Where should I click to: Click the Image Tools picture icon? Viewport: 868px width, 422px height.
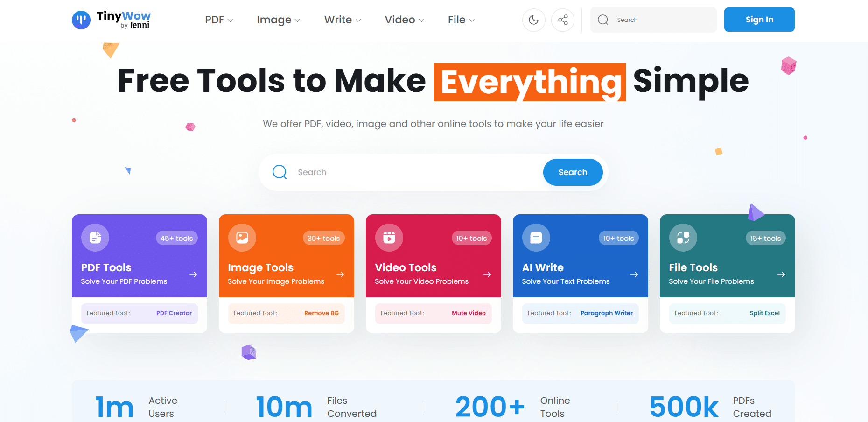pos(242,238)
